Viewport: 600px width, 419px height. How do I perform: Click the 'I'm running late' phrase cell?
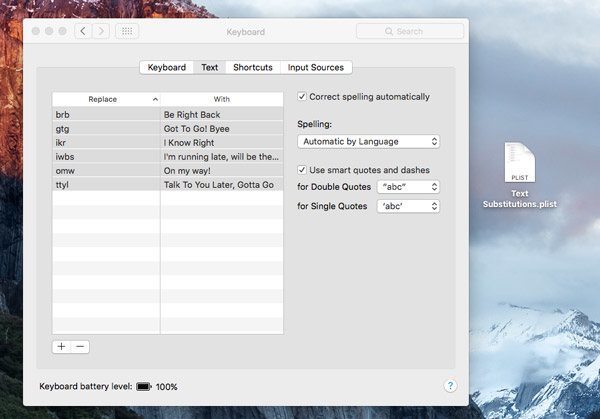(x=222, y=157)
